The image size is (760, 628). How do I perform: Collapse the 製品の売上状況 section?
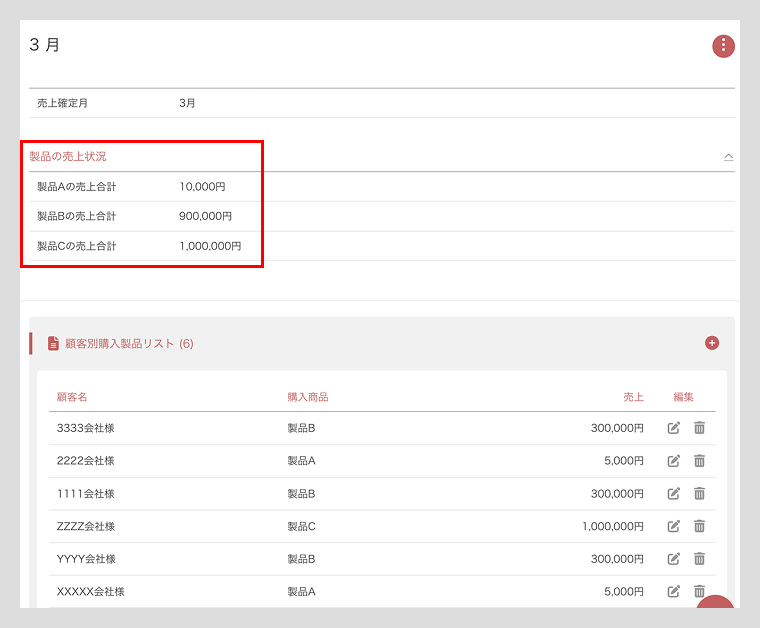click(728, 157)
